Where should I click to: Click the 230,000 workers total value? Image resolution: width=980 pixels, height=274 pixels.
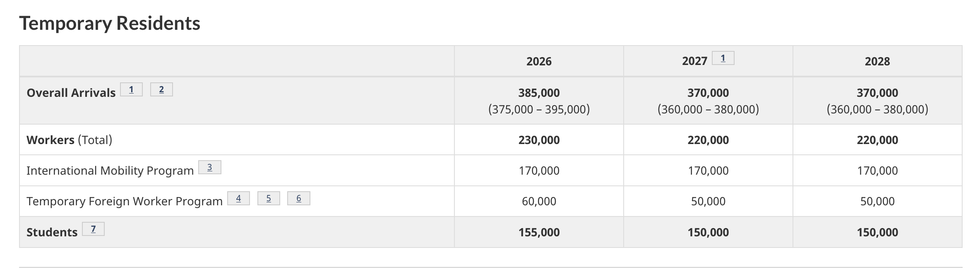point(539,140)
